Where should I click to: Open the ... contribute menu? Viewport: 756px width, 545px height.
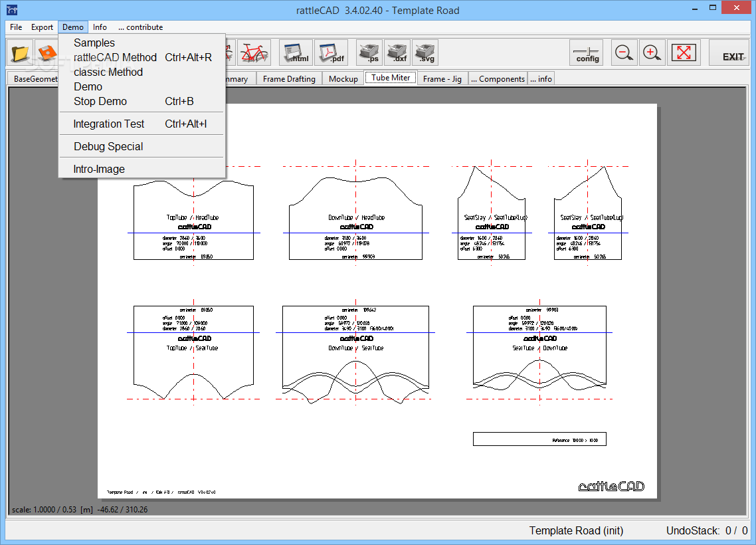pos(140,27)
